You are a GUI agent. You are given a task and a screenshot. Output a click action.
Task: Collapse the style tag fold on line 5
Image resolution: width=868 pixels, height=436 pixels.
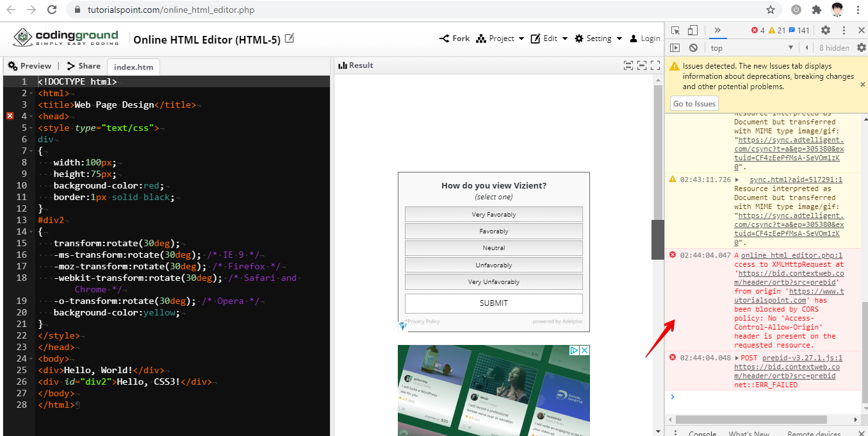(32, 128)
